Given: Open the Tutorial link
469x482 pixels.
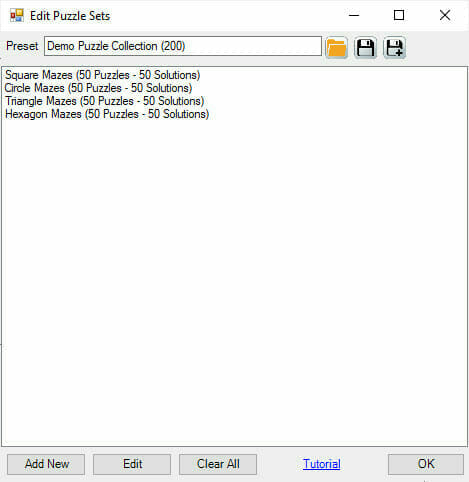Looking at the screenshot, I should [322, 464].
